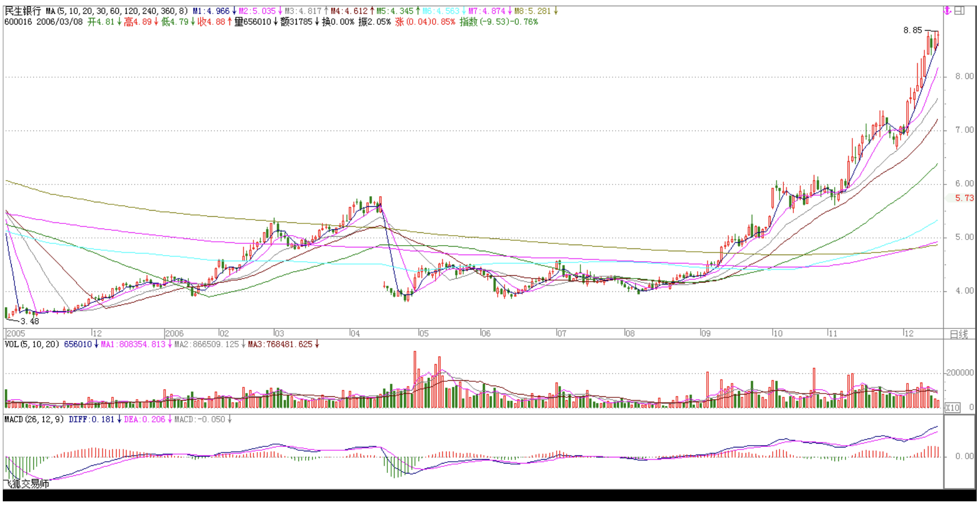
Task: Open the MACD(26,12,9) indicator label
Action: tap(34, 420)
